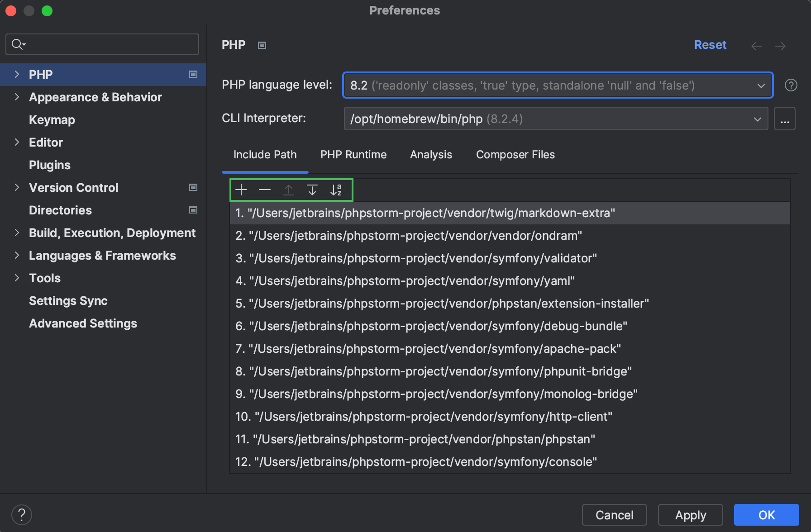Screen dimensions: 811x532
Task: Open the CLI Interpreter browse ellipsis button
Action: tap(784, 119)
